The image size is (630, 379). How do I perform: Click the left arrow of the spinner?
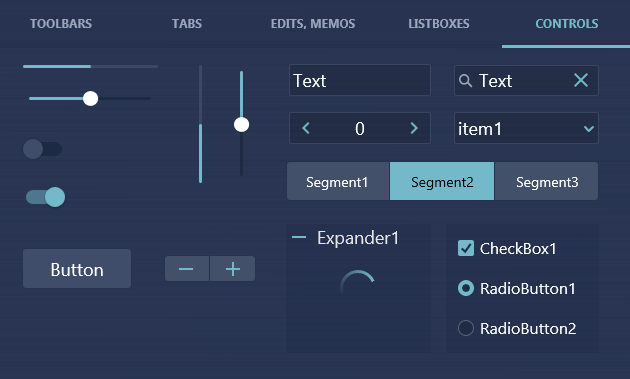(306, 128)
